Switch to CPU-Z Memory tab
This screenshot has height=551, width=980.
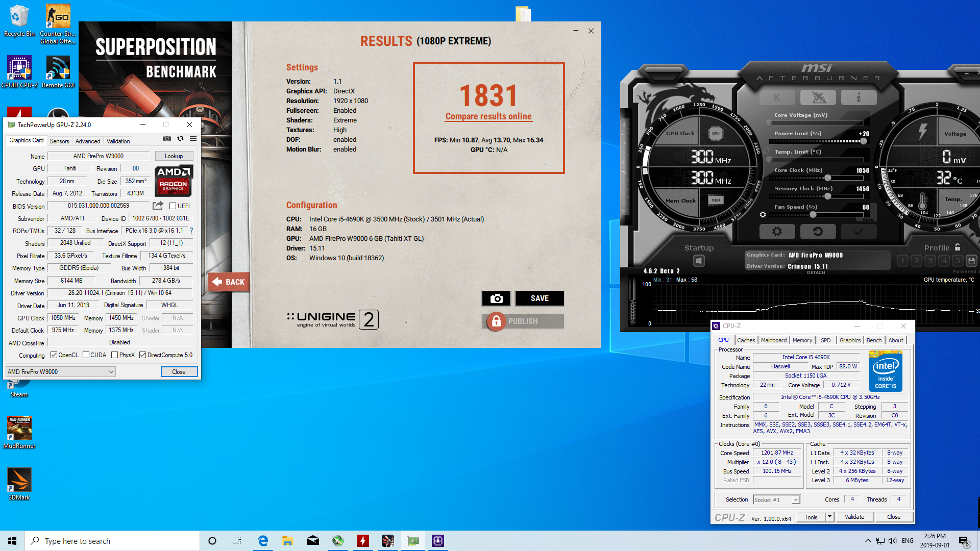[802, 340]
